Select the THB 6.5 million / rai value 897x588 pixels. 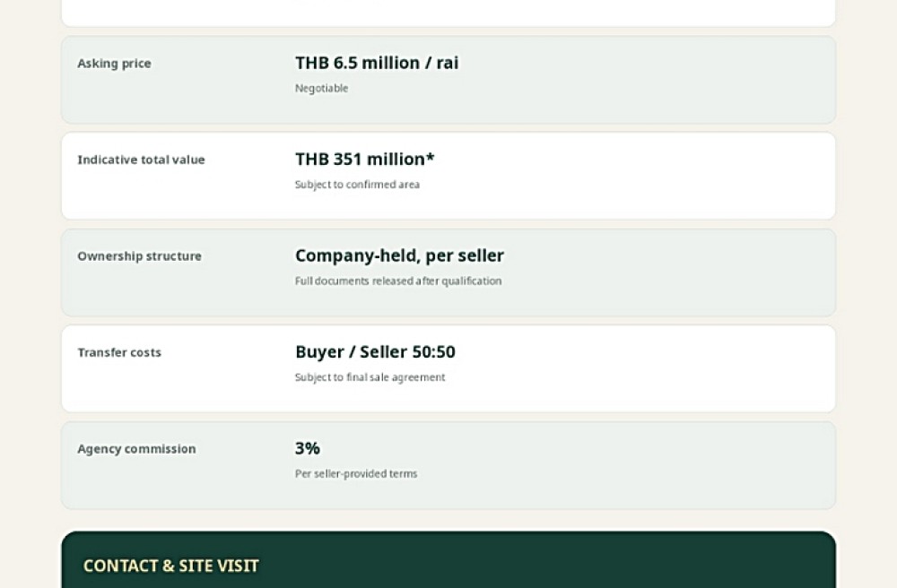tap(377, 62)
